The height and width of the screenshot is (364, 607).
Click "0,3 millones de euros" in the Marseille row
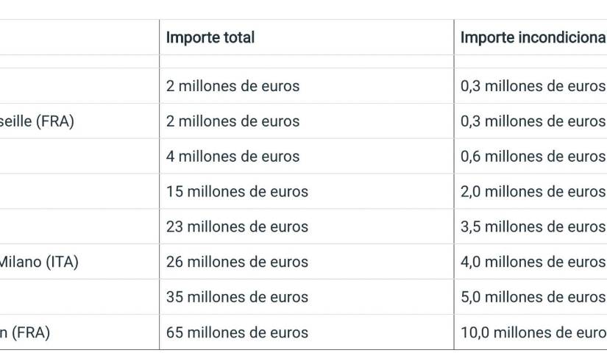(x=533, y=121)
